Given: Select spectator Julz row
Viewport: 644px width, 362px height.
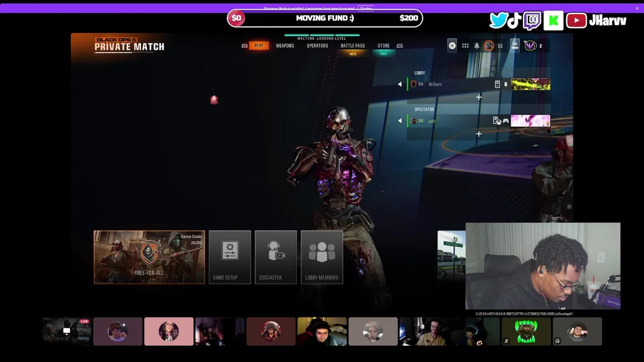Looking at the screenshot, I should pyautogui.click(x=478, y=121).
